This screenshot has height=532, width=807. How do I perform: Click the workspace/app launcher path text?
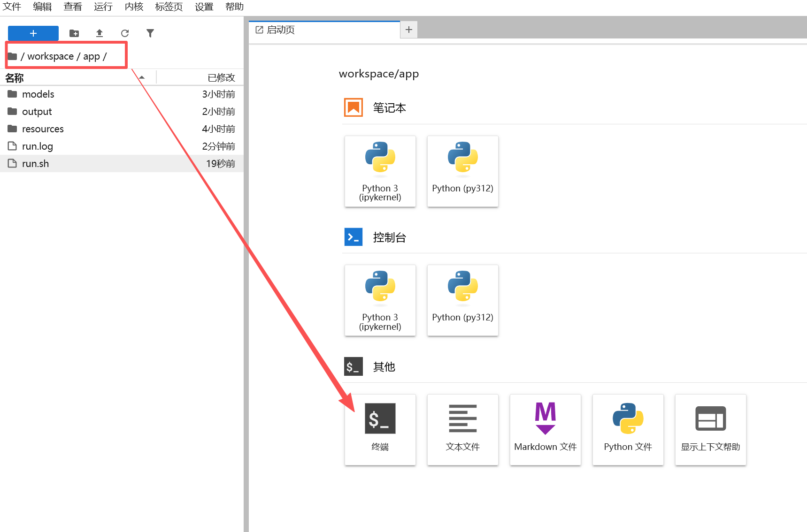point(379,74)
